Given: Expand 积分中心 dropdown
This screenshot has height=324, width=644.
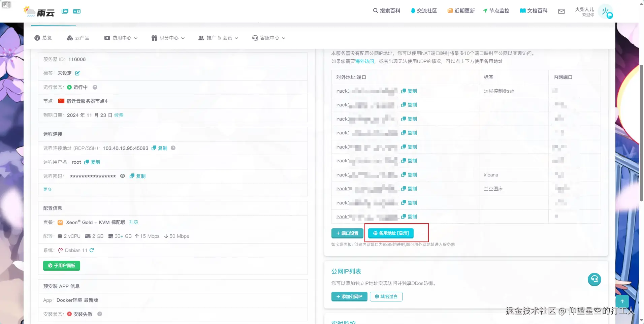Looking at the screenshot, I should 168,38.
